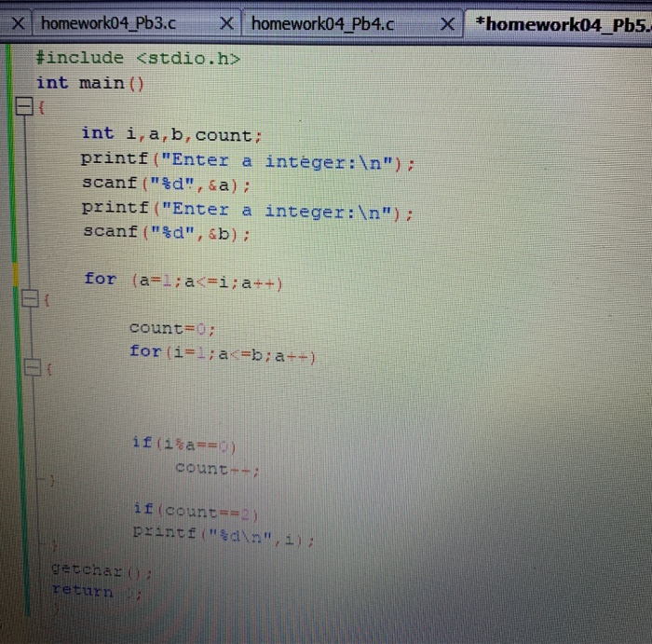The image size is (652, 644).
Task: Click the #include <stdio.h> line
Action: (x=138, y=58)
